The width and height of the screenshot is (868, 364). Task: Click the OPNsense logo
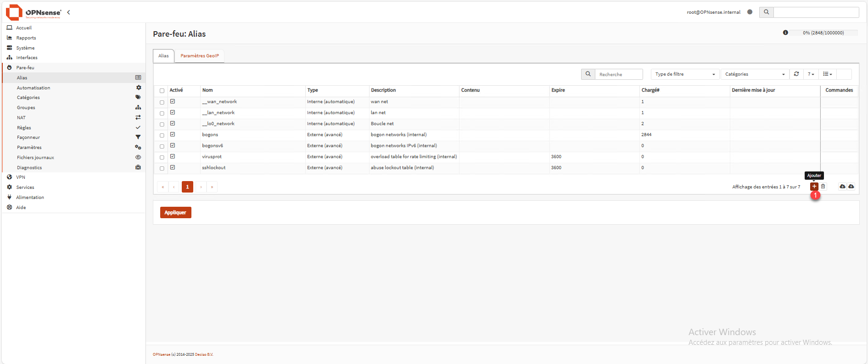coord(34,12)
